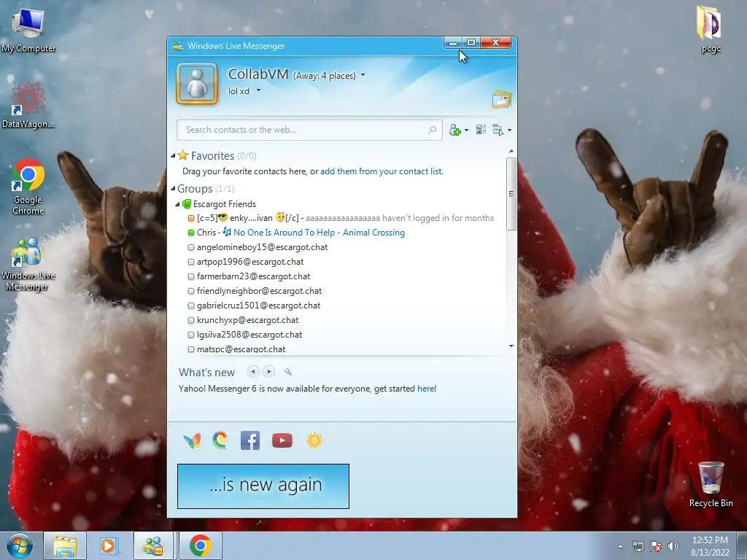Click the music note icon next to Chris

coord(227,232)
